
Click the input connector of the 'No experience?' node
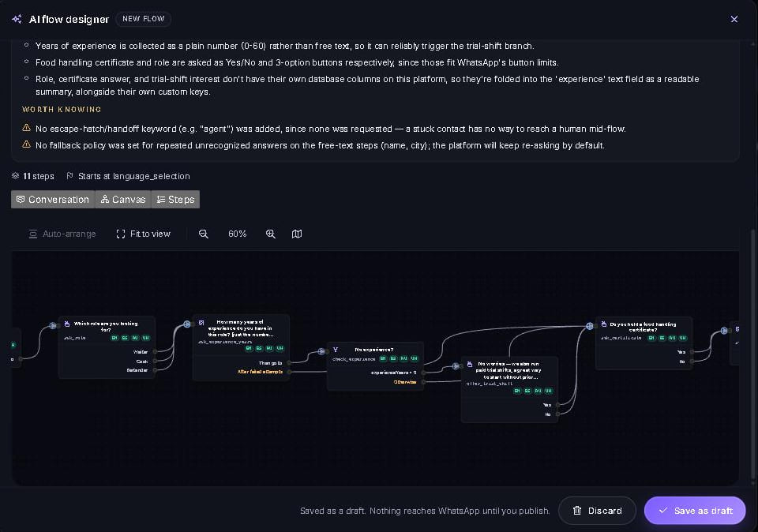[x=321, y=351]
